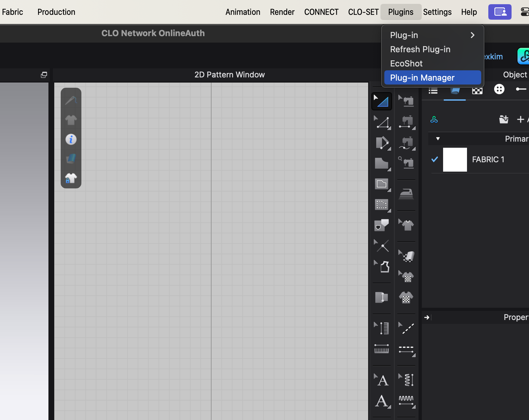This screenshot has height=420, width=529.
Task: Collapse the Property Editor with arrow icon
Action: point(427,317)
